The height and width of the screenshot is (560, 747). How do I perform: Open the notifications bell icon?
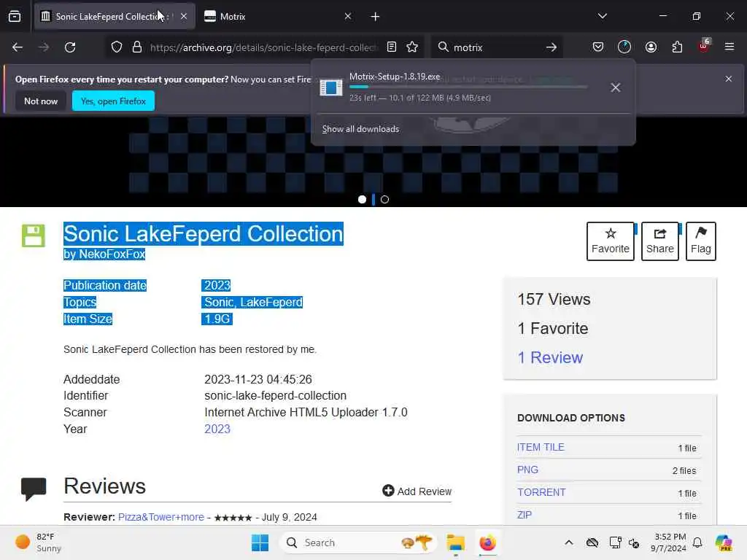coord(697,542)
